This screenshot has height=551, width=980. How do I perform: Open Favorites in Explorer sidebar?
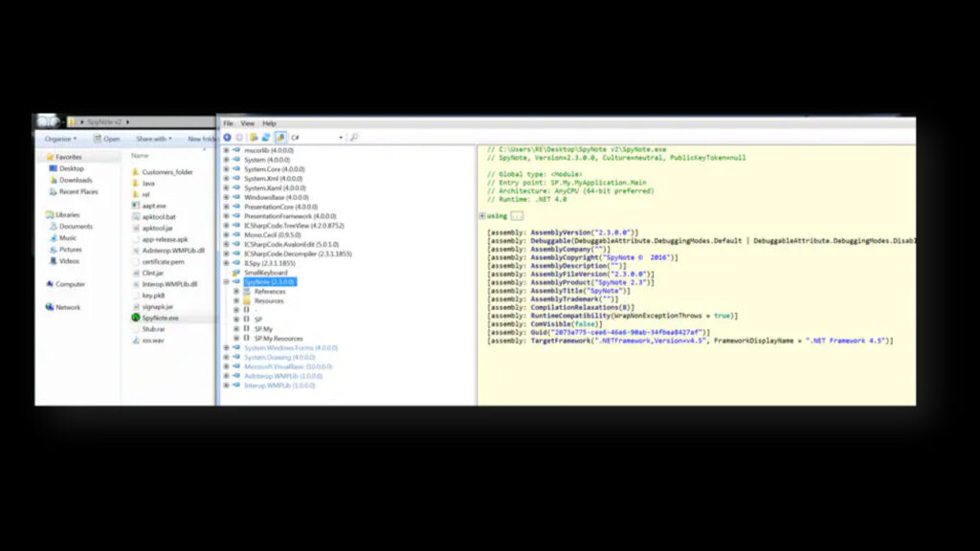69,158
